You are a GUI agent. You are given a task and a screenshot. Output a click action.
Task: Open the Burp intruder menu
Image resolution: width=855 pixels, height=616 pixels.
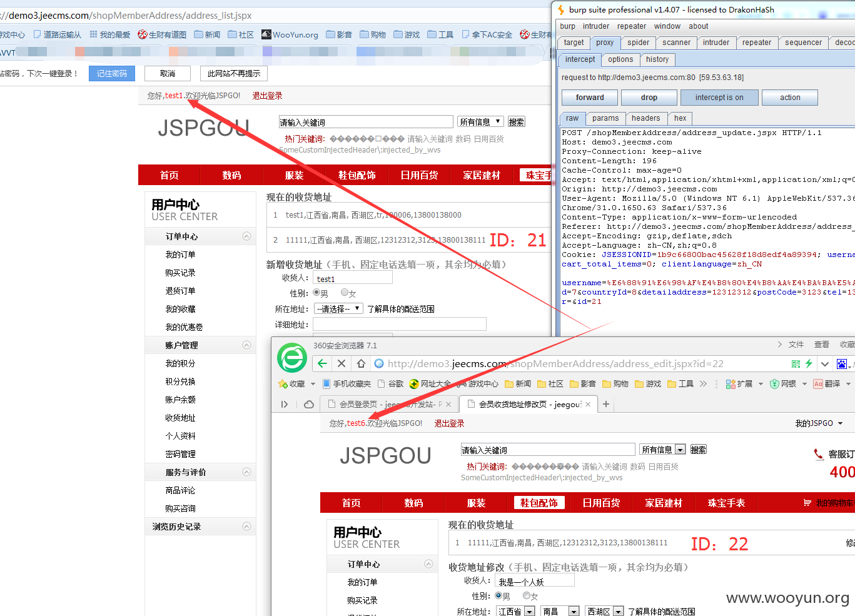point(596,26)
